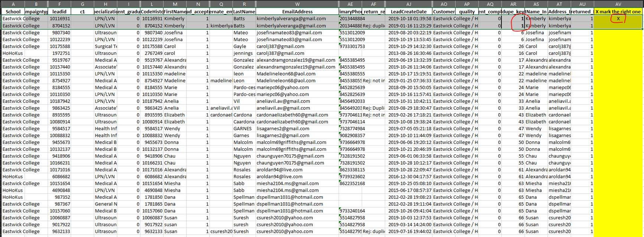This screenshot has width=644, height=237.
Task: Select the 'X mark the right one' header cell
Action: click(x=618, y=11)
